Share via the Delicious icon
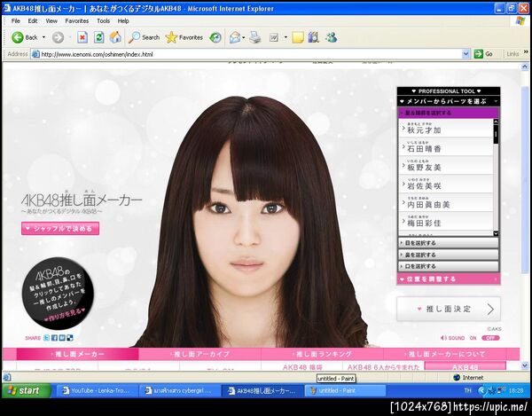Screen dimensions: 532x416 (x=70, y=338)
